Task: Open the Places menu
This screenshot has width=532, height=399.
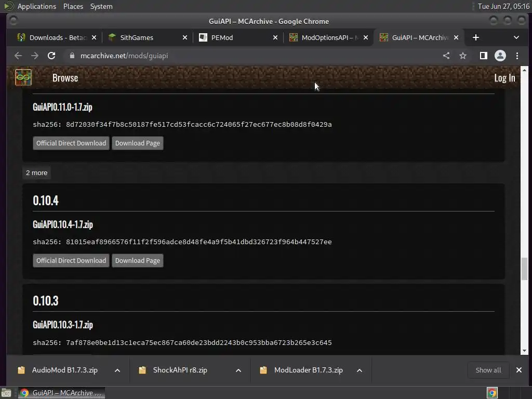Action: (73, 6)
